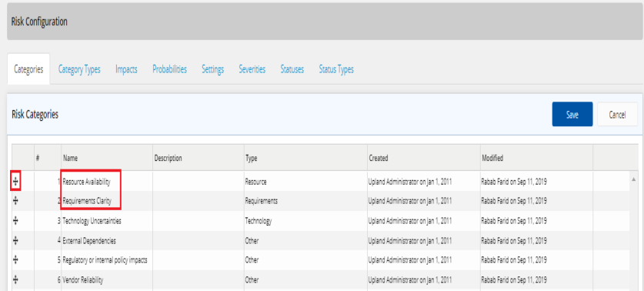Click the Resource type cell
This screenshot has width=644, height=291.
point(305,181)
